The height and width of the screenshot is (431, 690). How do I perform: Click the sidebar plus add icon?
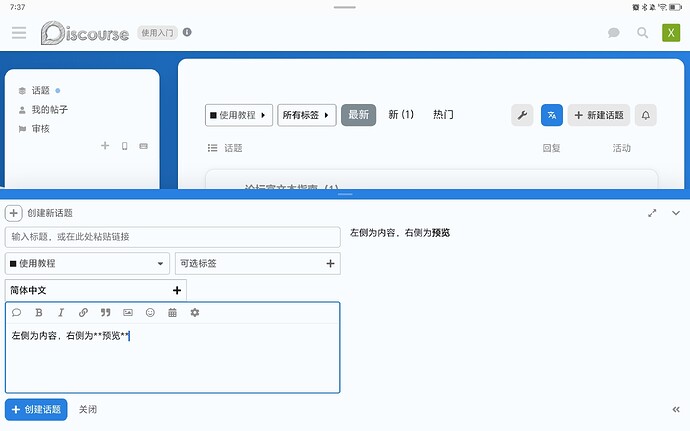coord(105,146)
